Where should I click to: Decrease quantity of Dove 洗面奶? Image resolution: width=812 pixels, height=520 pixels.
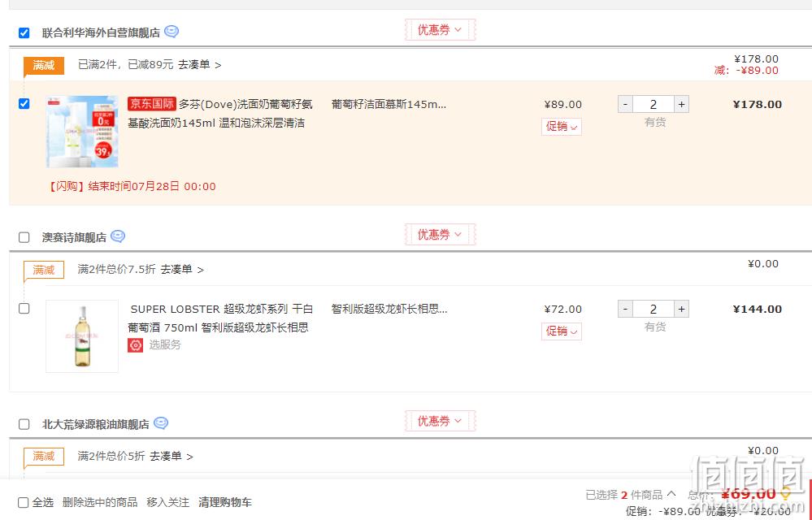(625, 105)
